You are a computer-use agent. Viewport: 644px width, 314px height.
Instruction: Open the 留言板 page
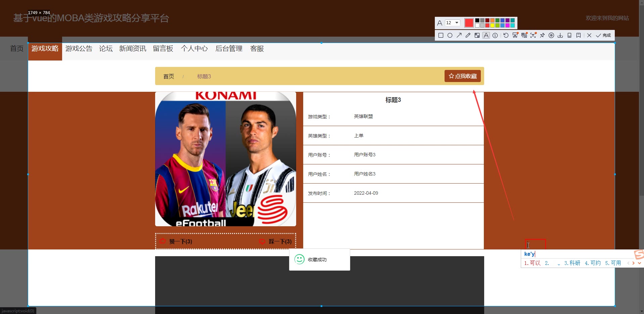163,49
